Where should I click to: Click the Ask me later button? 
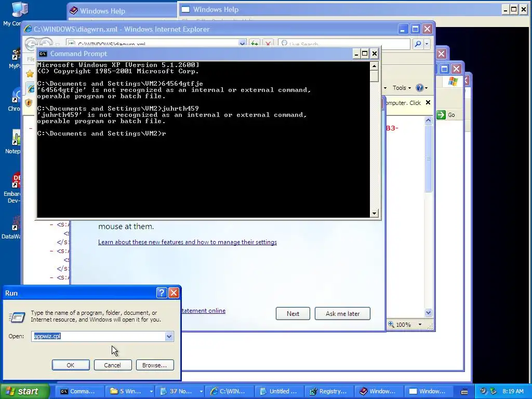tap(342, 313)
